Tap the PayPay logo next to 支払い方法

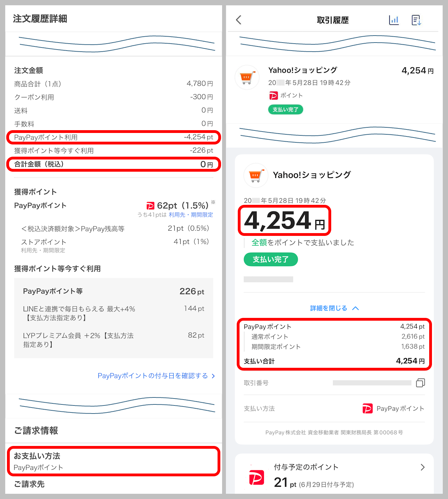coord(367,408)
